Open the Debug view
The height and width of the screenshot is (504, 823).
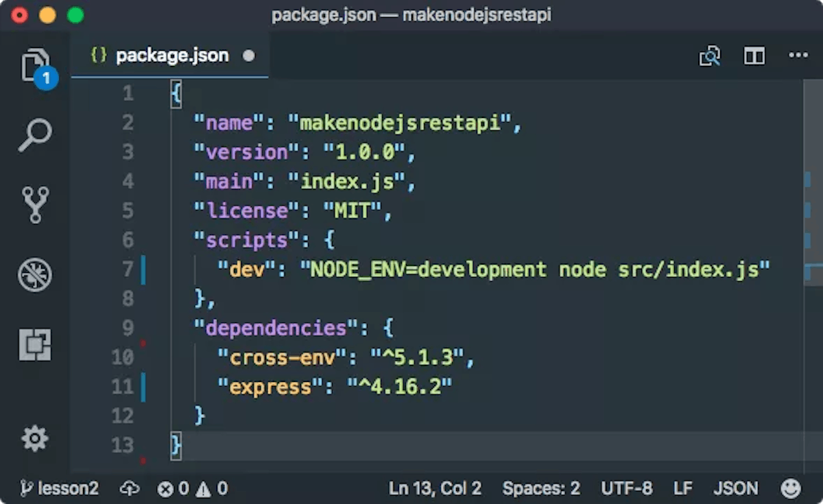pyautogui.click(x=35, y=275)
